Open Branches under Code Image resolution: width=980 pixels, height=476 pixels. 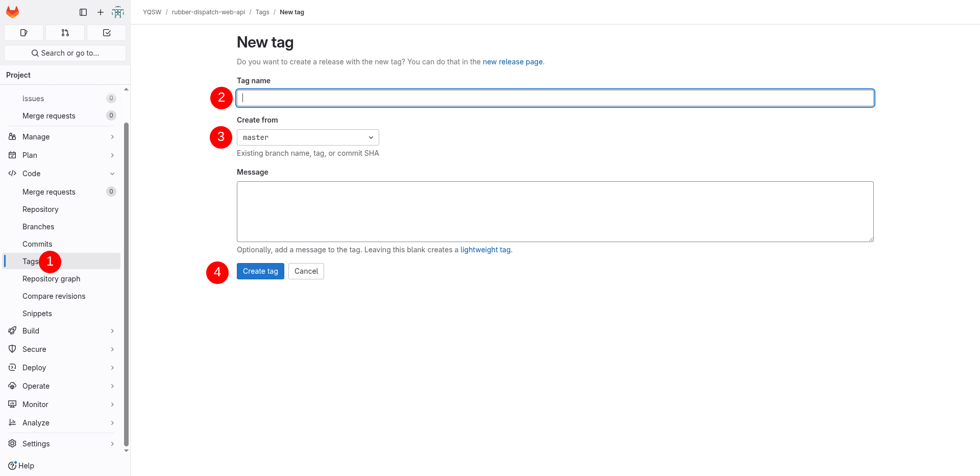[x=62, y=227]
